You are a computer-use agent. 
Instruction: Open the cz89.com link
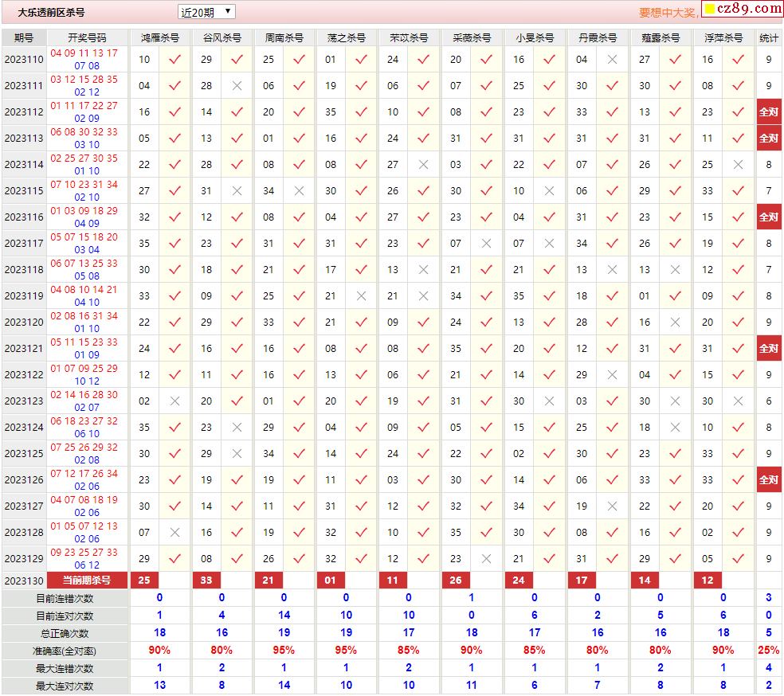click(743, 9)
